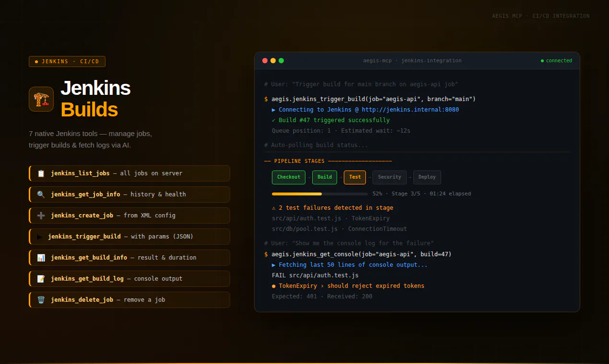This screenshot has width=609, height=364.
Task: Click the green connected status dot
Action: (542, 61)
